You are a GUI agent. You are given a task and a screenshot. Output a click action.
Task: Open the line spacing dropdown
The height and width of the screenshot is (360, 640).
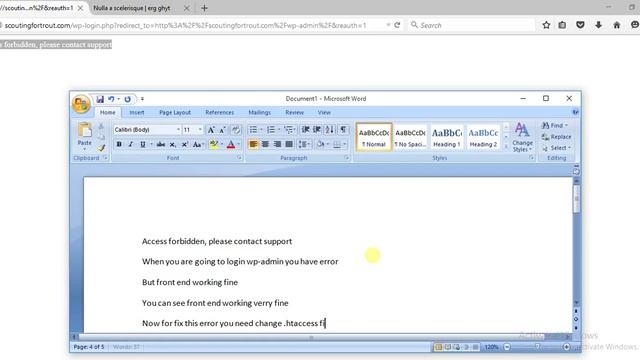pyautogui.click(x=304, y=144)
